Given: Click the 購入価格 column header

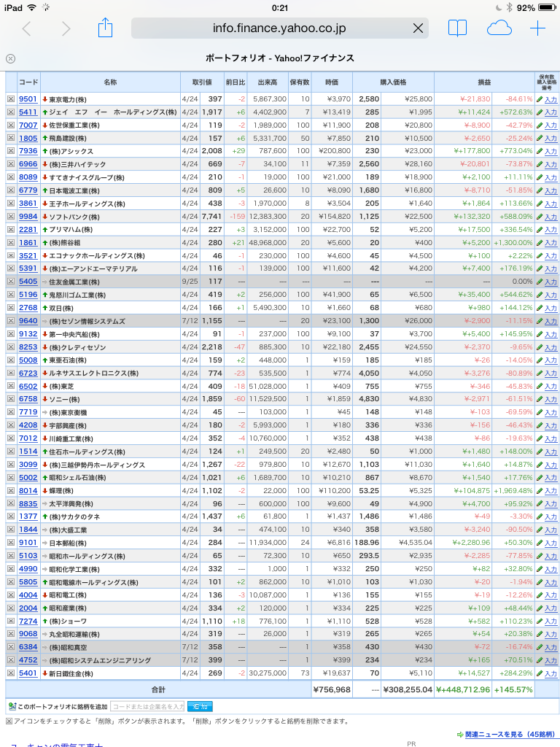Looking at the screenshot, I should (393, 82).
